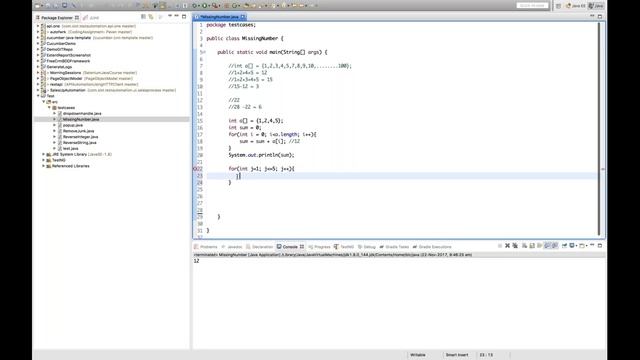Screen dimensions: 640x360
Task: Select RemoveJunk.java file
Action: [78, 131]
